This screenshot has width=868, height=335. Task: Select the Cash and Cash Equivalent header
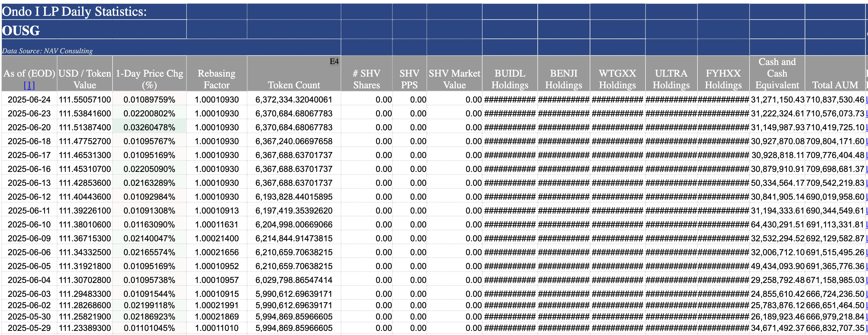coord(777,73)
